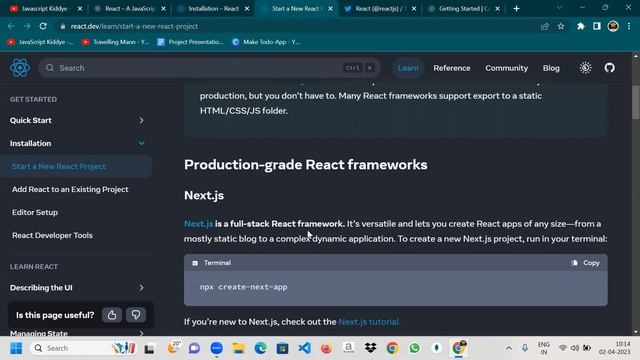This screenshot has width=640, height=360.
Task: Click the page vertical scrollbar thumb
Action: [636, 102]
